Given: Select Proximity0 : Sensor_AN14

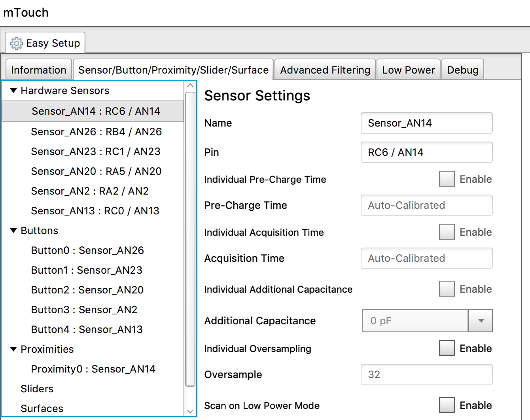Looking at the screenshot, I should tap(93, 369).
